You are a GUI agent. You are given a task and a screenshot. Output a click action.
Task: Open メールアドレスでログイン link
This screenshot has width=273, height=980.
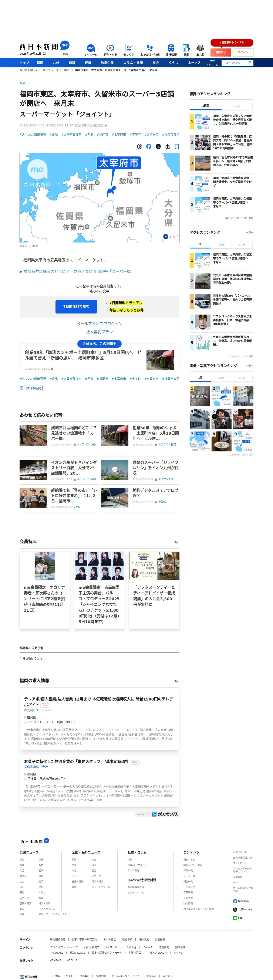(99, 323)
